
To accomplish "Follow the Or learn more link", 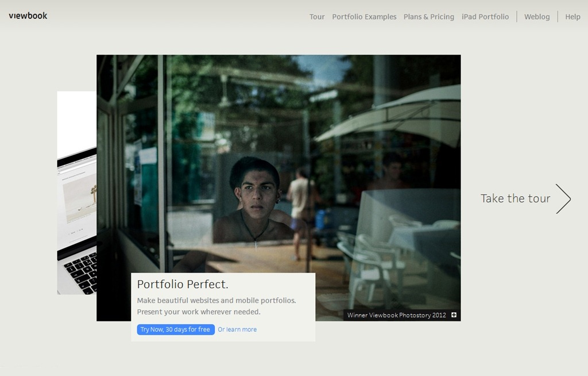I will 237,329.
